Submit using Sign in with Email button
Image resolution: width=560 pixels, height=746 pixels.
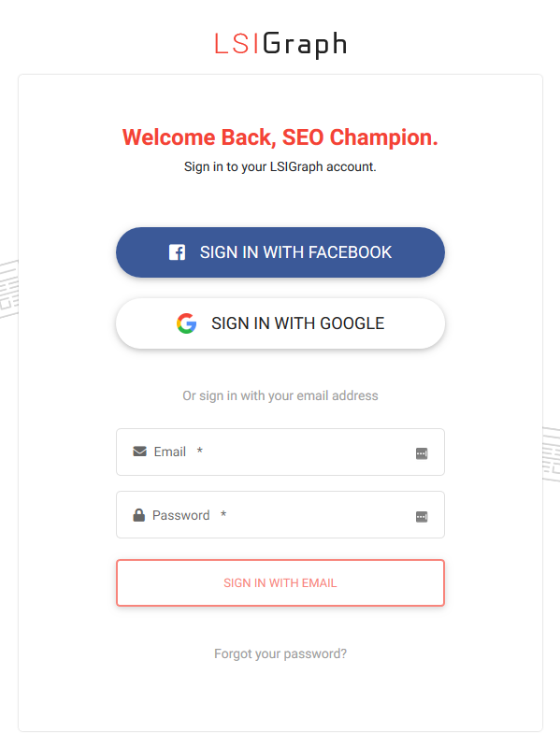point(280,582)
